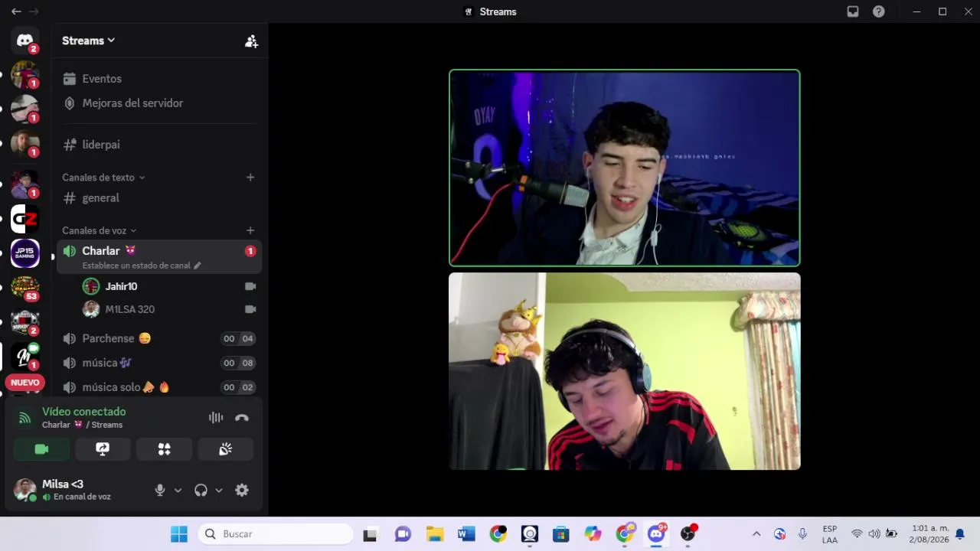Click the NUEVO unread button

(x=24, y=383)
